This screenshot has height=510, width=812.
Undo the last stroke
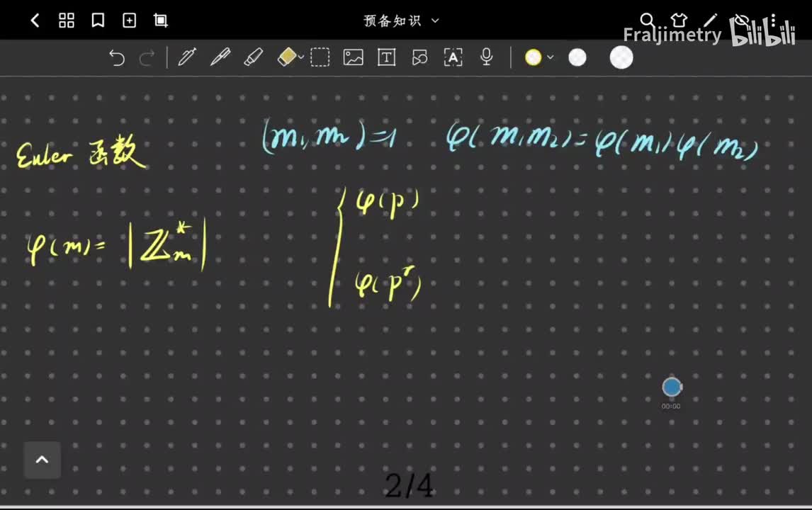point(117,57)
